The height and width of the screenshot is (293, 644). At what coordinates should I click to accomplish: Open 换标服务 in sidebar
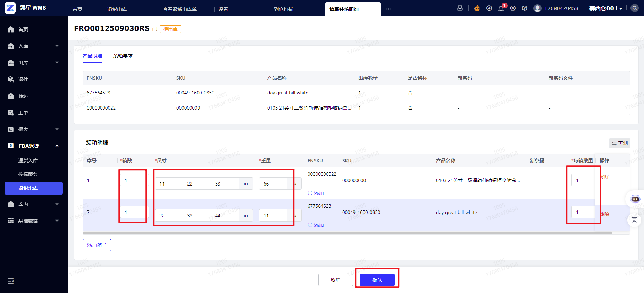click(28, 174)
